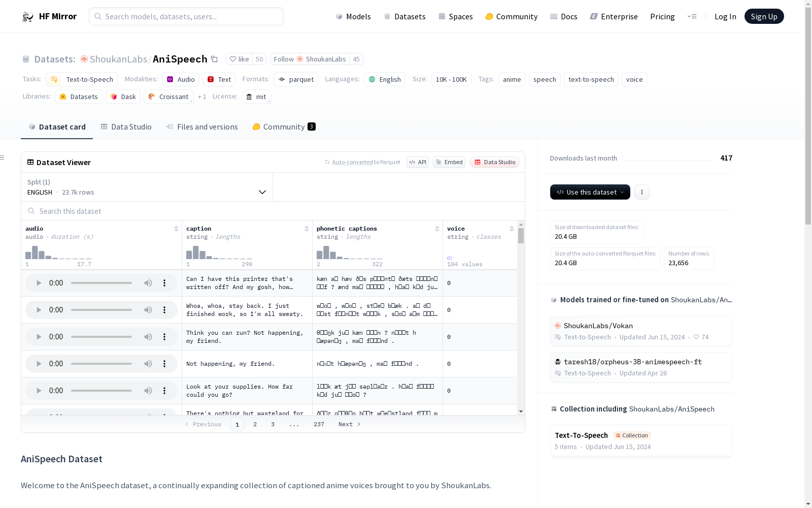The width and height of the screenshot is (812, 508).
Task: Switch to the Data Studio tab
Action: click(x=126, y=127)
